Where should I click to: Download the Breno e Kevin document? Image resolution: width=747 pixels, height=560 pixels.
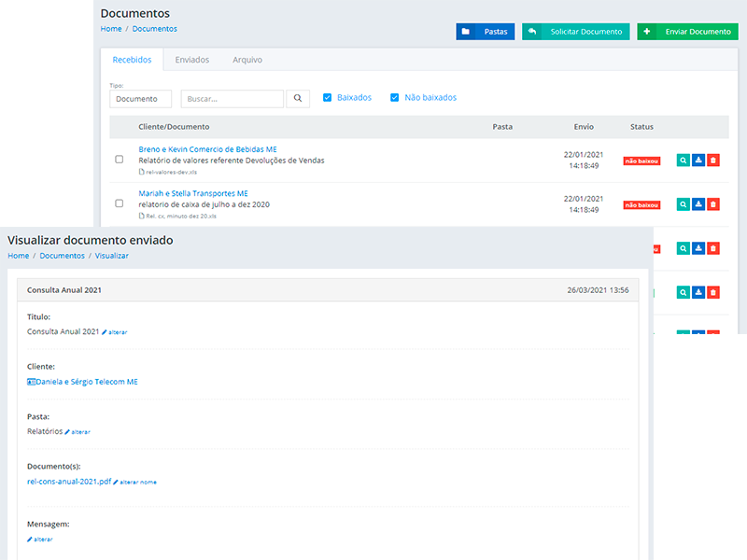click(698, 161)
